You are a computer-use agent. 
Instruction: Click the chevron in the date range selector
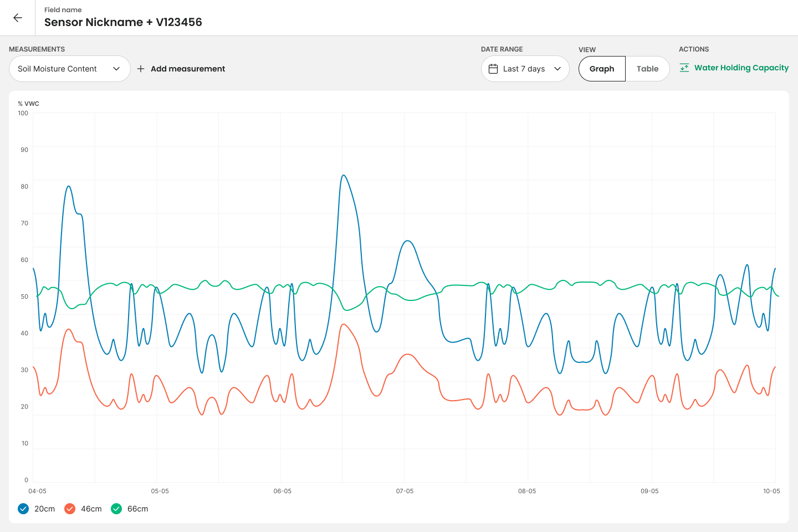pos(557,69)
